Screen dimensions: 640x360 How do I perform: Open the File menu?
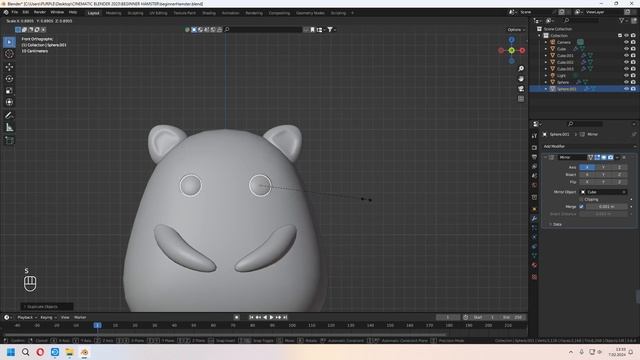(x=15, y=13)
